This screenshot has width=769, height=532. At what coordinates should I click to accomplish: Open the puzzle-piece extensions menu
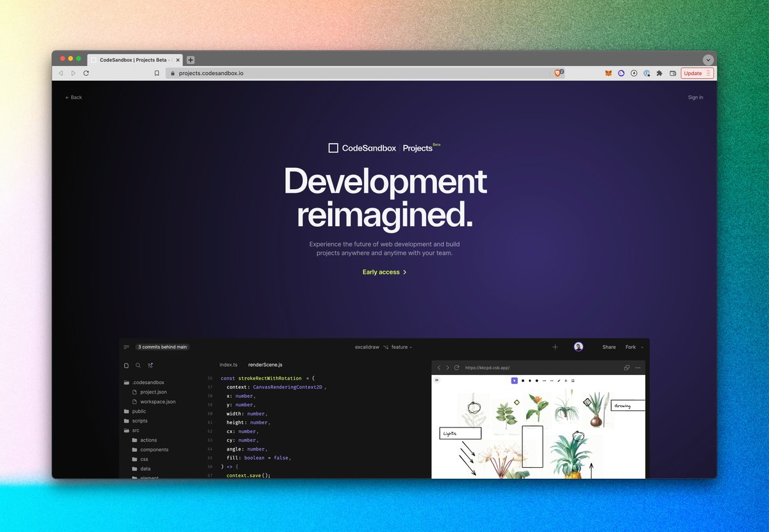pyautogui.click(x=659, y=73)
